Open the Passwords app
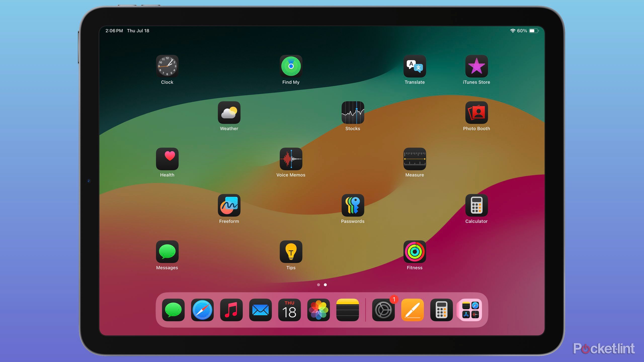The image size is (644, 362). click(x=353, y=205)
